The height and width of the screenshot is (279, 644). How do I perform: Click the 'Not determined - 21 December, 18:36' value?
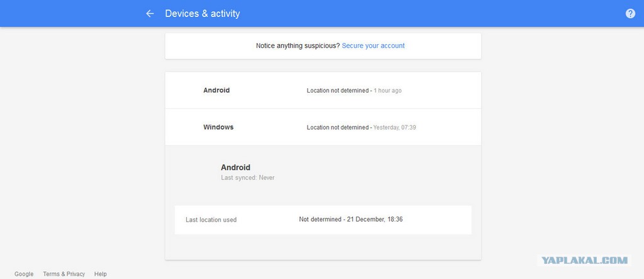351,219
